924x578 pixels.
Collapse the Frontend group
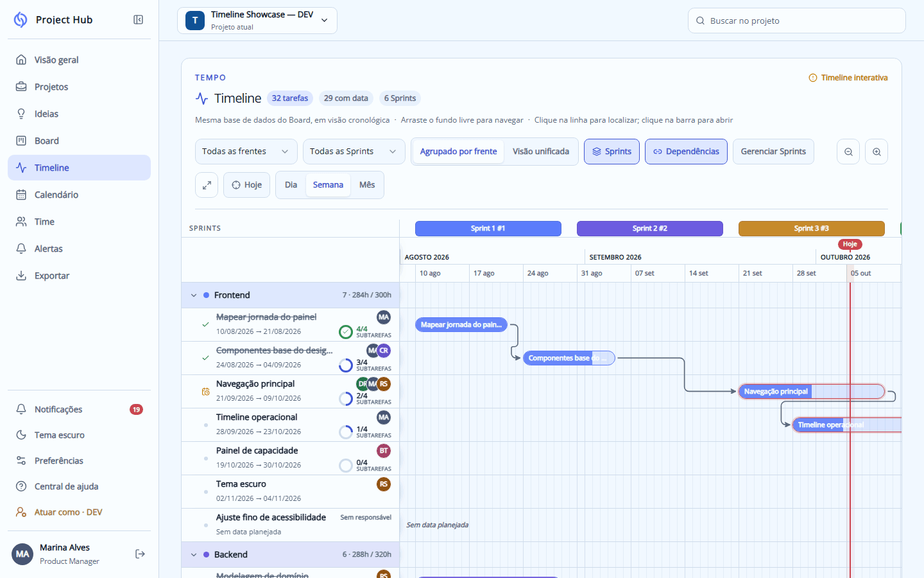[x=194, y=295]
